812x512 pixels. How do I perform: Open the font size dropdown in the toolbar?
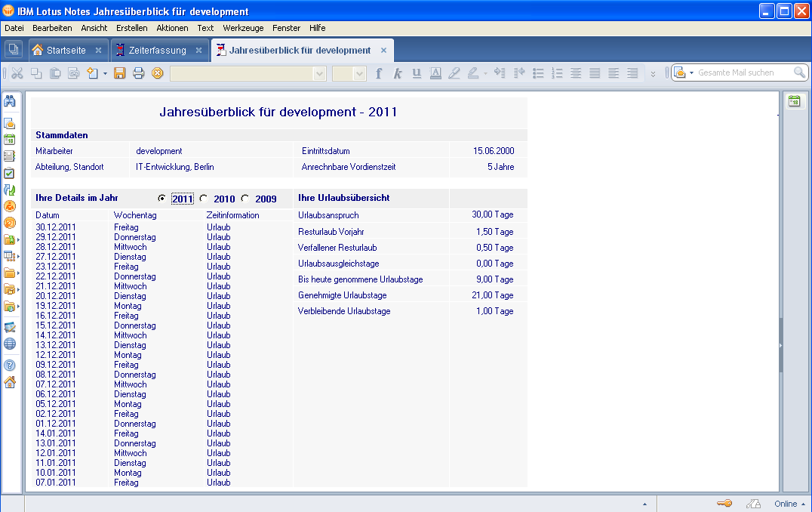click(360, 73)
